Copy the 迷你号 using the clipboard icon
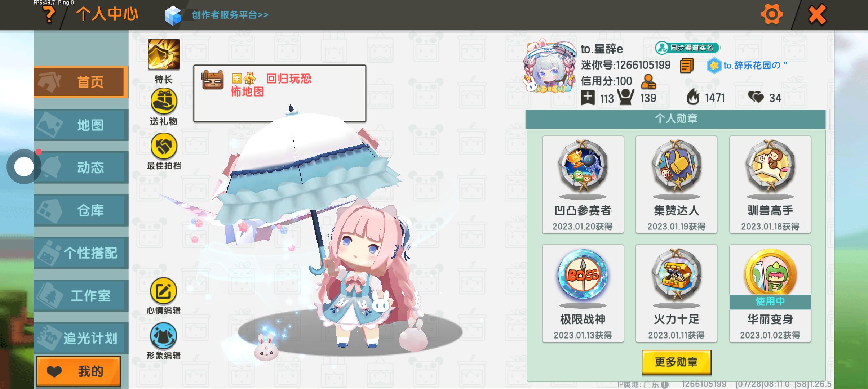868x389 pixels. 686,66
